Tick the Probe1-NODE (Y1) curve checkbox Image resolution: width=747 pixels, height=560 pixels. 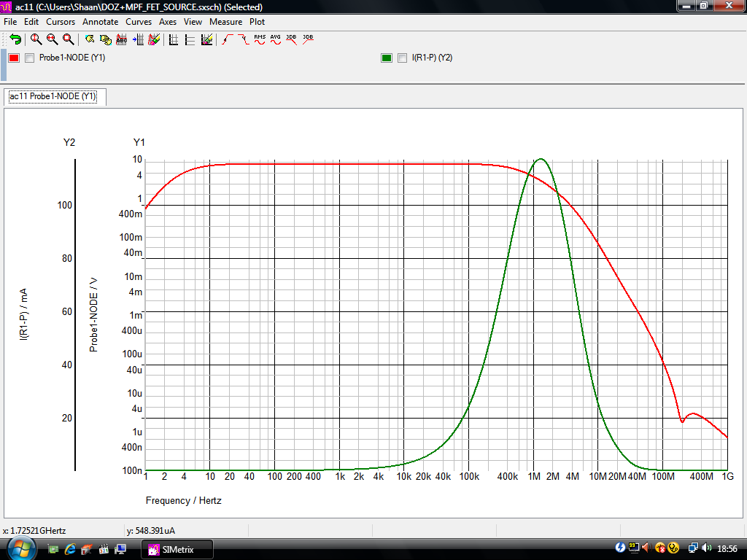pyautogui.click(x=30, y=58)
